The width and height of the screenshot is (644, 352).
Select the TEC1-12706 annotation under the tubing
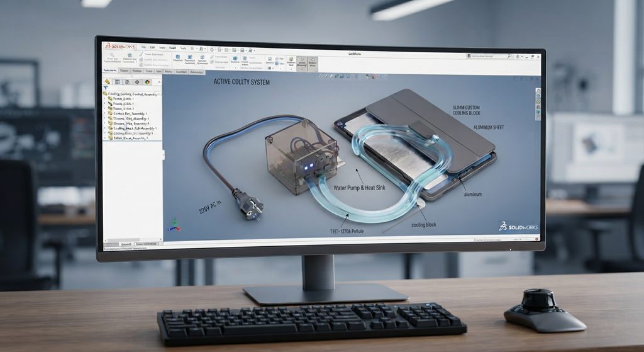tap(347, 231)
